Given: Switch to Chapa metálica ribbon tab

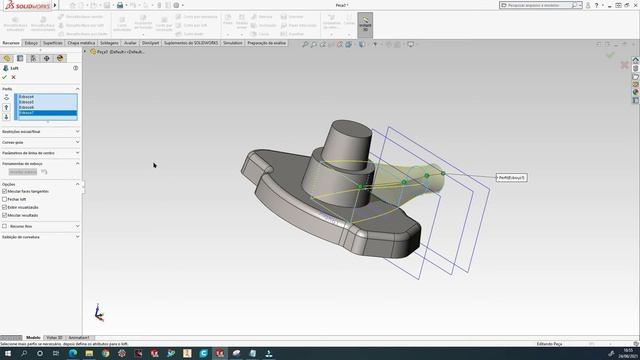Looking at the screenshot, I should pyautogui.click(x=81, y=43).
